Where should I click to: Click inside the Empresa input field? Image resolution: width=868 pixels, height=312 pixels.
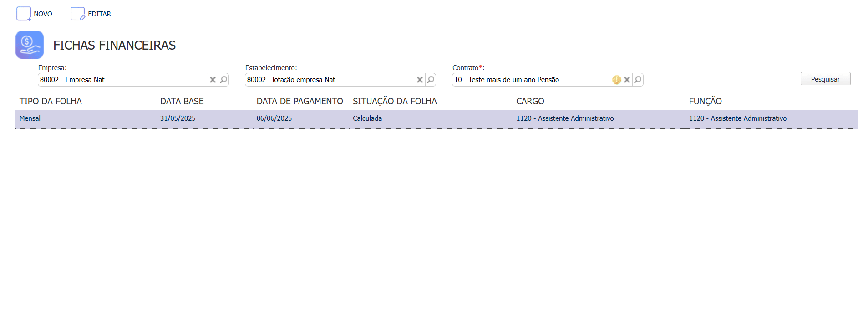123,80
